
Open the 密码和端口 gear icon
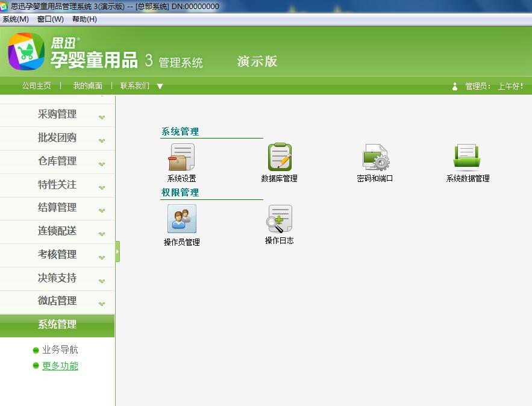(x=375, y=157)
